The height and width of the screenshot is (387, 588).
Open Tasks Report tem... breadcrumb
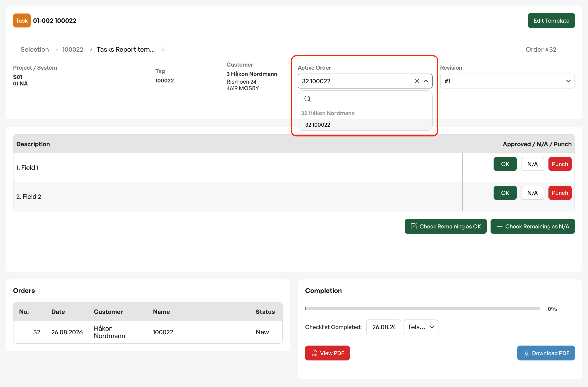pyautogui.click(x=126, y=49)
